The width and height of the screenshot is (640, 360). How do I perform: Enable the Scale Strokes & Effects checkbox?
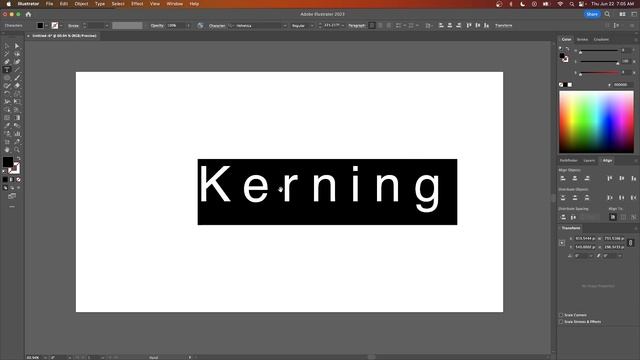(x=561, y=322)
